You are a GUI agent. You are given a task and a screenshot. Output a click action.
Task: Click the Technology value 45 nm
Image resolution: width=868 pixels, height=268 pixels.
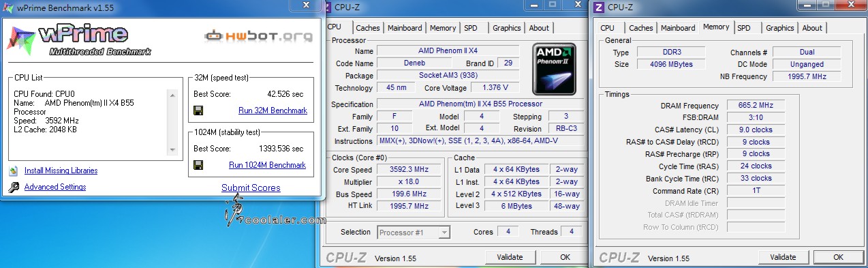point(396,88)
